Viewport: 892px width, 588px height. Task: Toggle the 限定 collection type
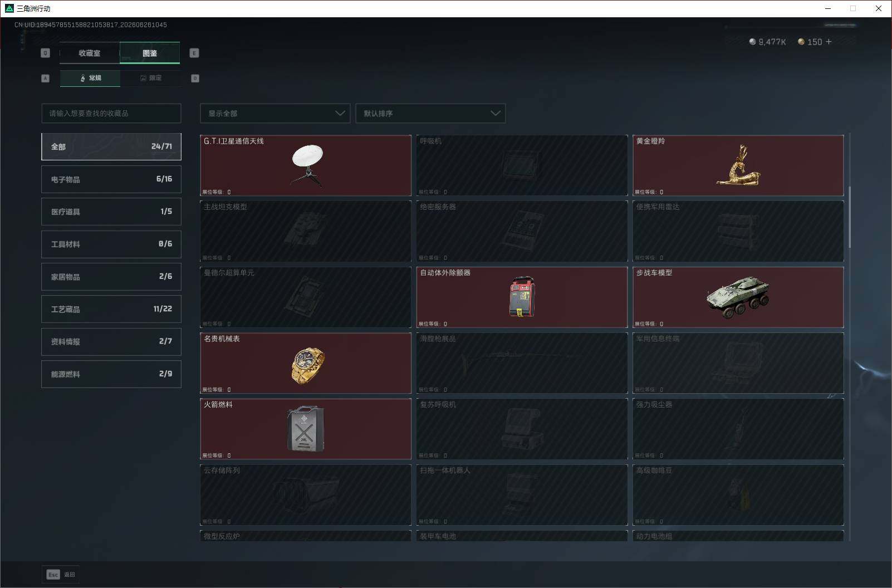pyautogui.click(x=150, y=78)
